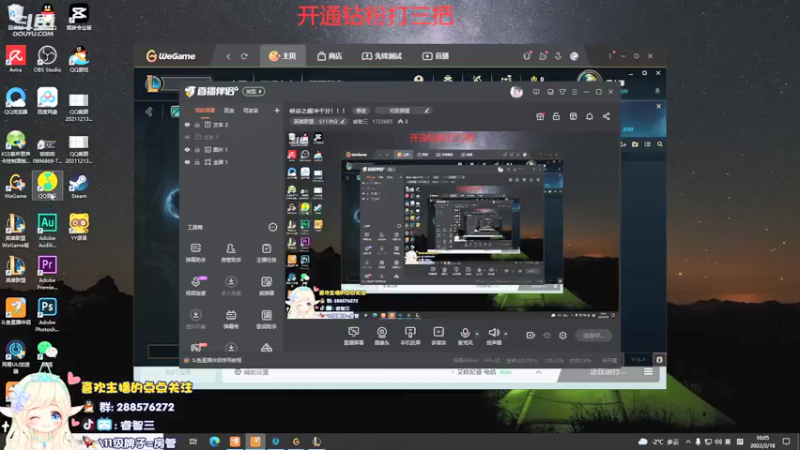800x450 pixels.
Task: Open WeGame user avatar menu
Action: coord(574,56)
